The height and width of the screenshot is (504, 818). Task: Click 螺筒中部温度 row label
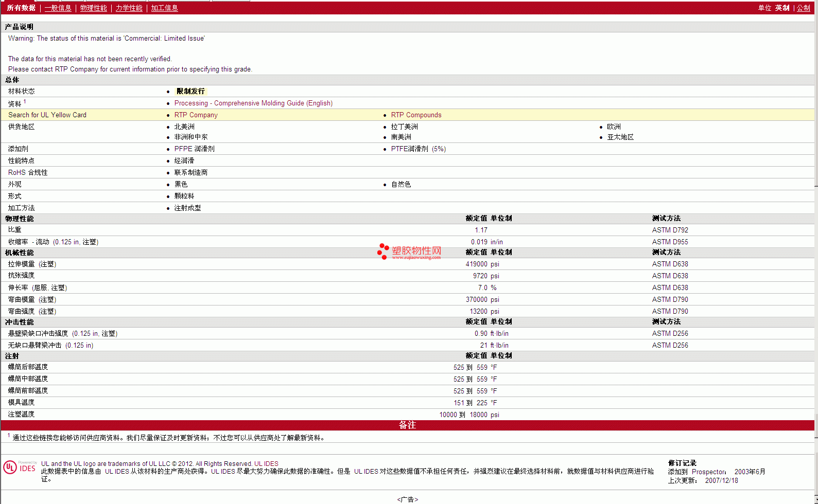(28, 379)
